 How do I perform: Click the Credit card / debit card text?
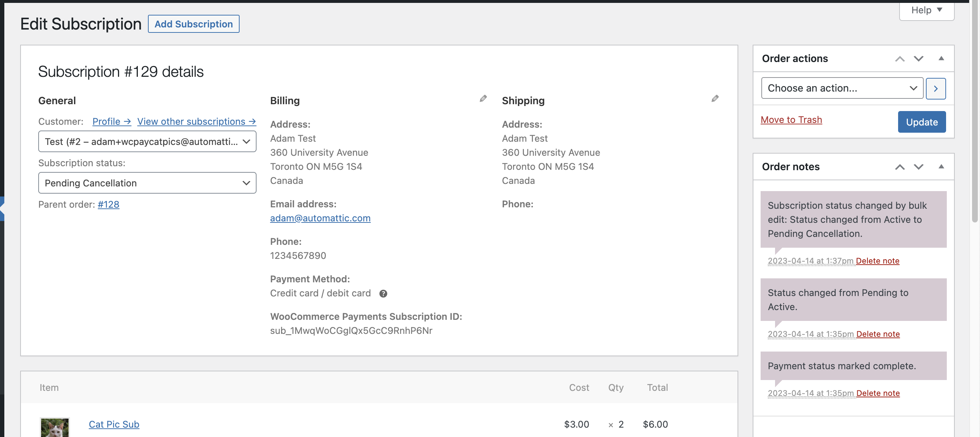(x=320, y=293)
